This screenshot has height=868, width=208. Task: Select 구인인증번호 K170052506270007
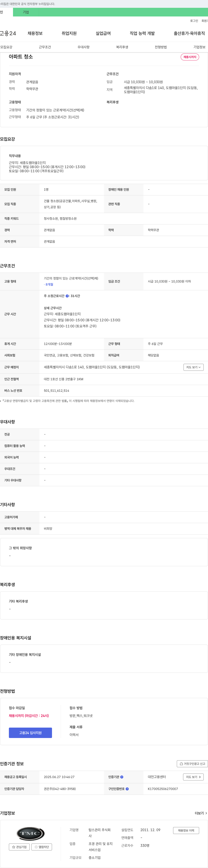[163, 789]
